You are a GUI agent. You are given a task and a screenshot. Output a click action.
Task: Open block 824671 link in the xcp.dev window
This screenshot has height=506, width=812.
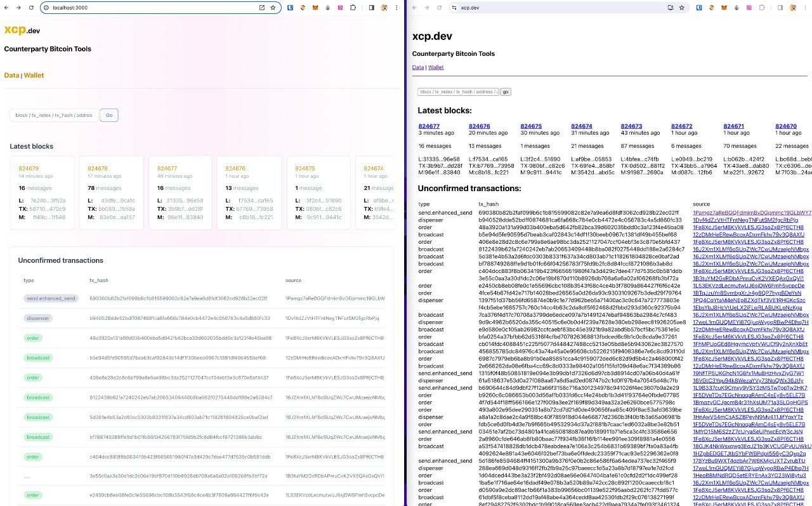click(734, 126)
